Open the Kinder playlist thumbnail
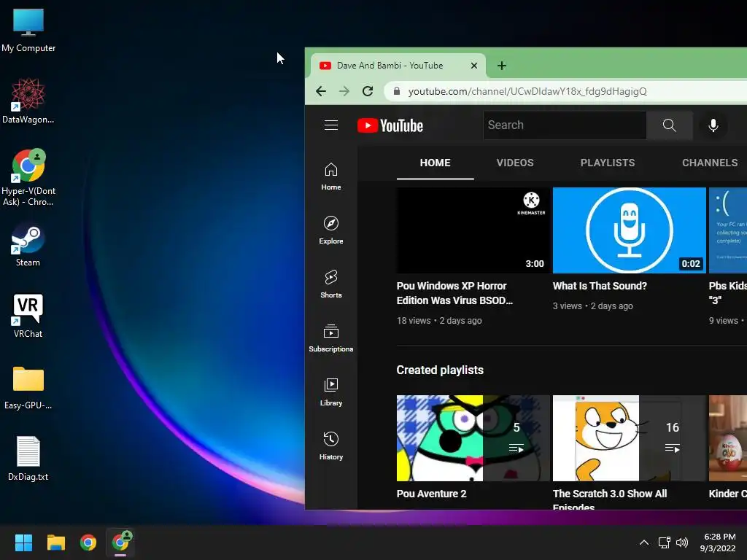 (728, 438)
